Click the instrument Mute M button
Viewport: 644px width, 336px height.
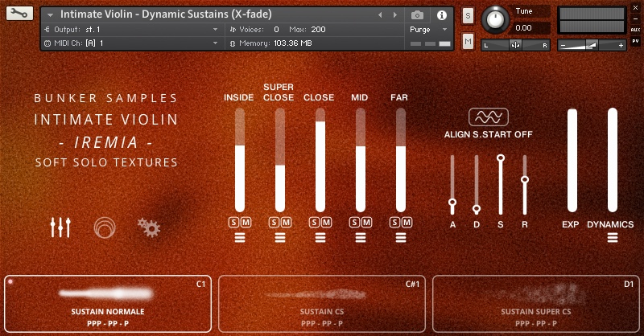coord(469,41)
